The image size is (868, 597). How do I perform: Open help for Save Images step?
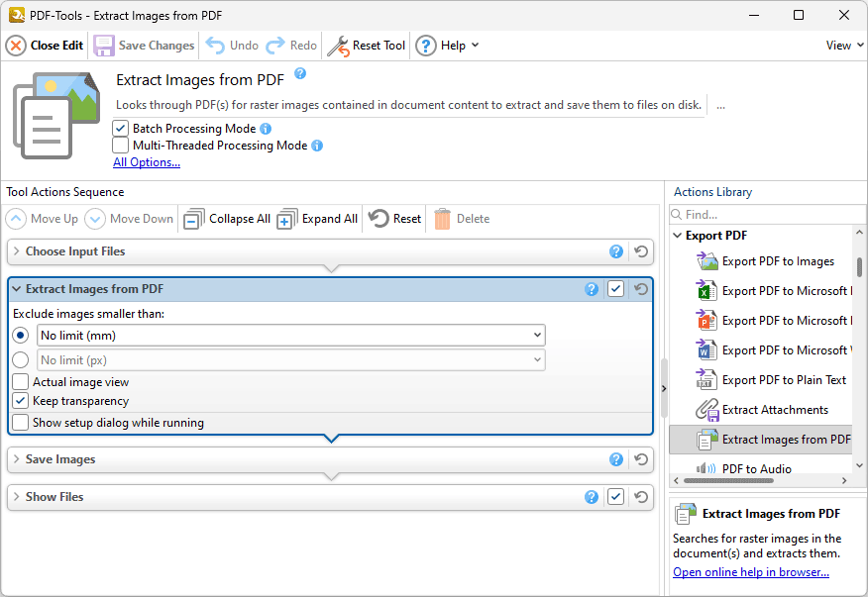point(616,459)
